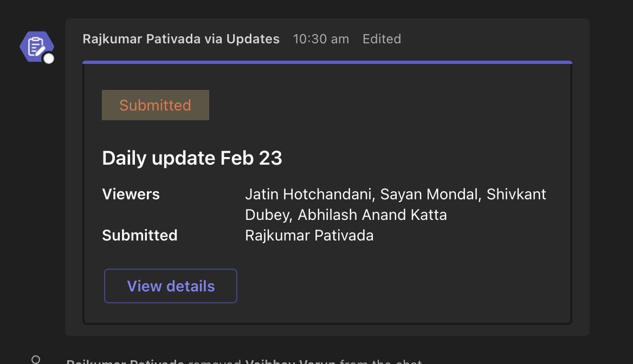Click the white presence dot on avatar
The image size is (633, 364).
click(49, 58)
